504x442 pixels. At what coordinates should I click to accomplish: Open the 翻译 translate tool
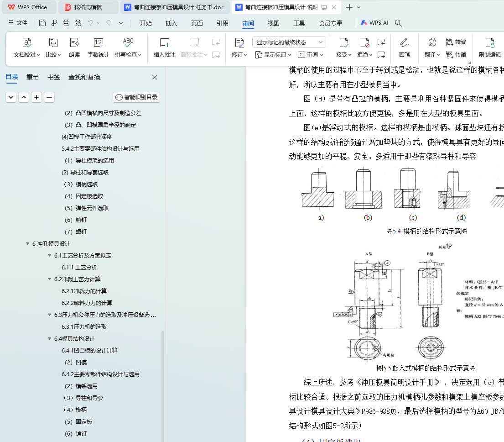tap(432, 47)
